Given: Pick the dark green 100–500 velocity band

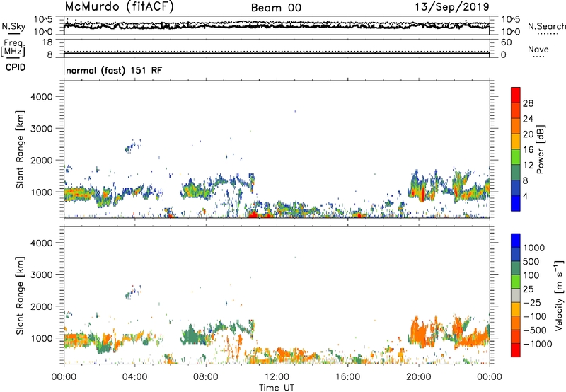Looking at the screenshot, I should (x=516, y=268).
